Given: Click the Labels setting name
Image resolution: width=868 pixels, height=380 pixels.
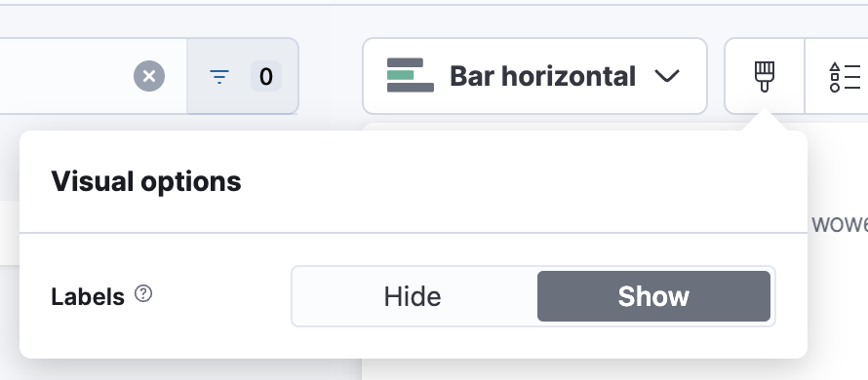Looking at the screenshot, I should 88,297.
